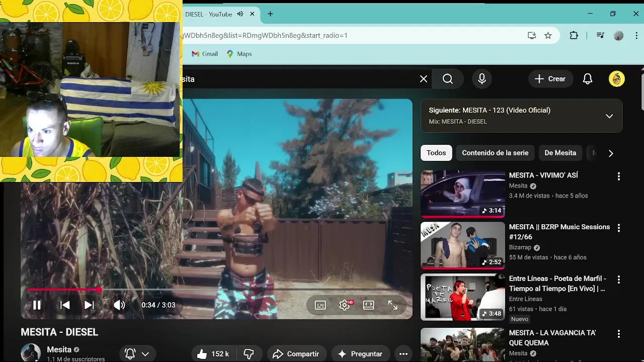
Task: Select Contenido de la serie chip
Action: pyautogui.click(x=495, y=153)
